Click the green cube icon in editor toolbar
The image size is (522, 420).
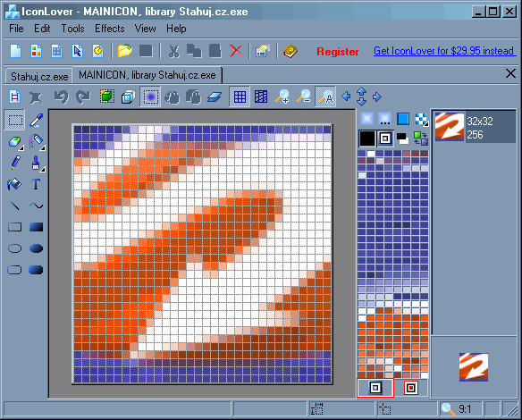(x=107, y=97)
